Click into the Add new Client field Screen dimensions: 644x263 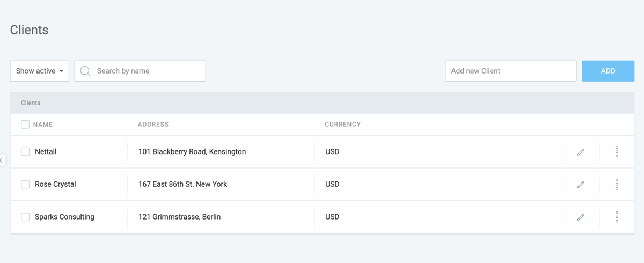(510, 71)
